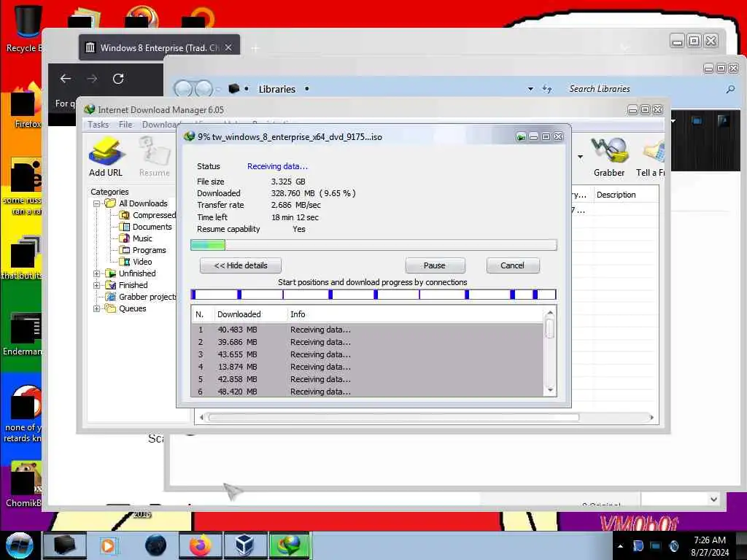Click the Info column header
Viewport: 747px width, 560px height.
(415, 314)
